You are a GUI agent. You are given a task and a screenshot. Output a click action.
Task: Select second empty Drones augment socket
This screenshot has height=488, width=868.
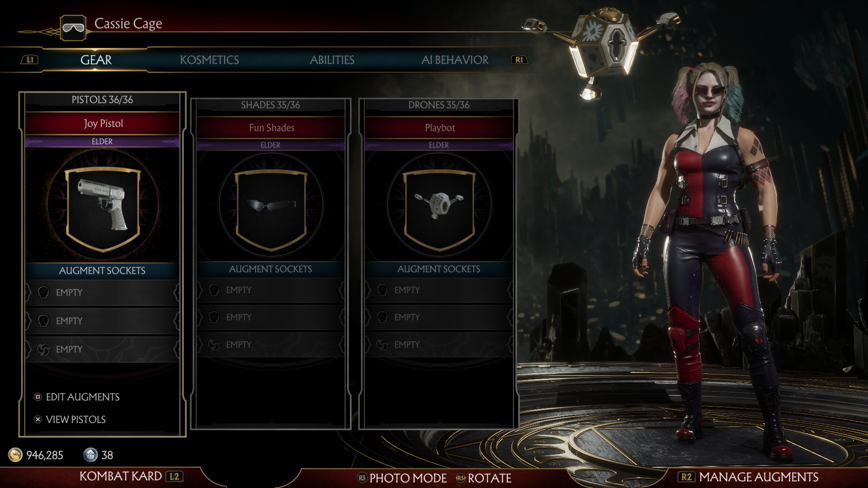tap(439, 317)
